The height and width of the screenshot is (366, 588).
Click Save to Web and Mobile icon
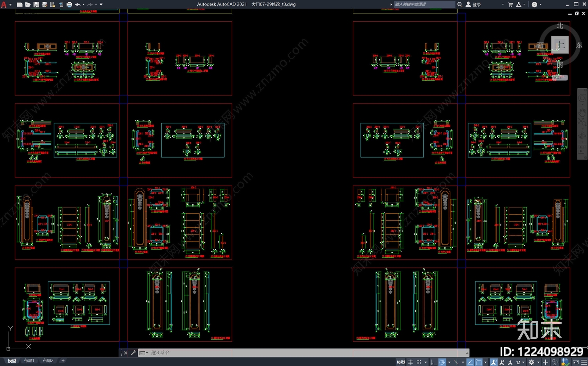61,4
